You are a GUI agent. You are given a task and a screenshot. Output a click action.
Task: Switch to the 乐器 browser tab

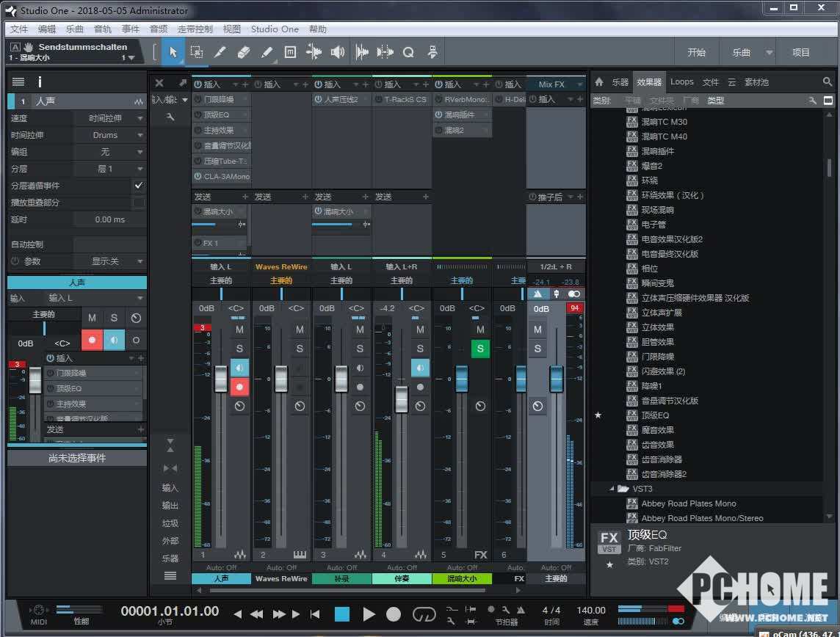pyautogui.click(x=620, y=82)
